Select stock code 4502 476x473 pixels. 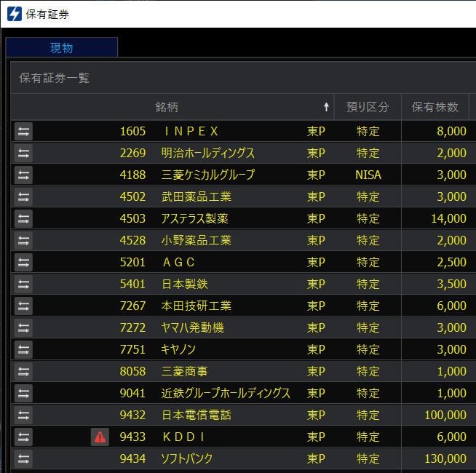(132, 197)
